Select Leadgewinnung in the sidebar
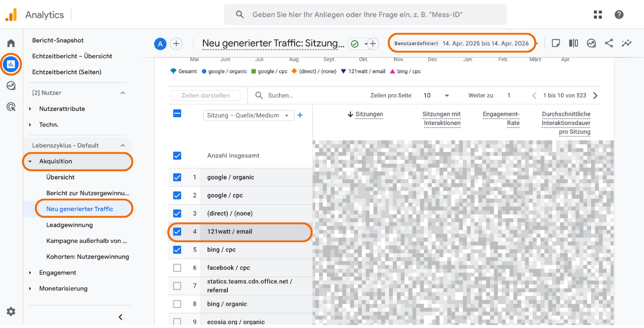644x328 pixels. [70, 225]
